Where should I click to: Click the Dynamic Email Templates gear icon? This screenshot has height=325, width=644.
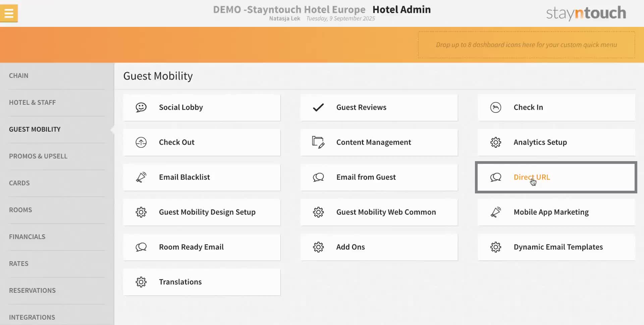pos(495,247)
